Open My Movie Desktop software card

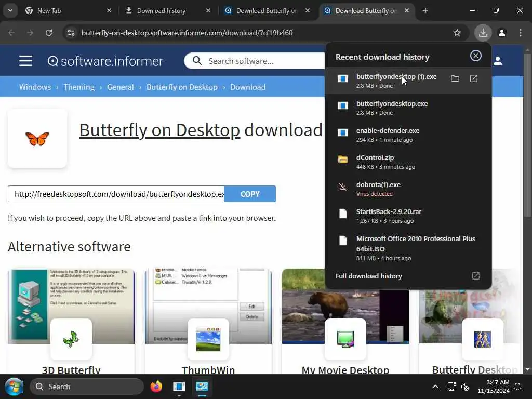(x=345, y=332)
